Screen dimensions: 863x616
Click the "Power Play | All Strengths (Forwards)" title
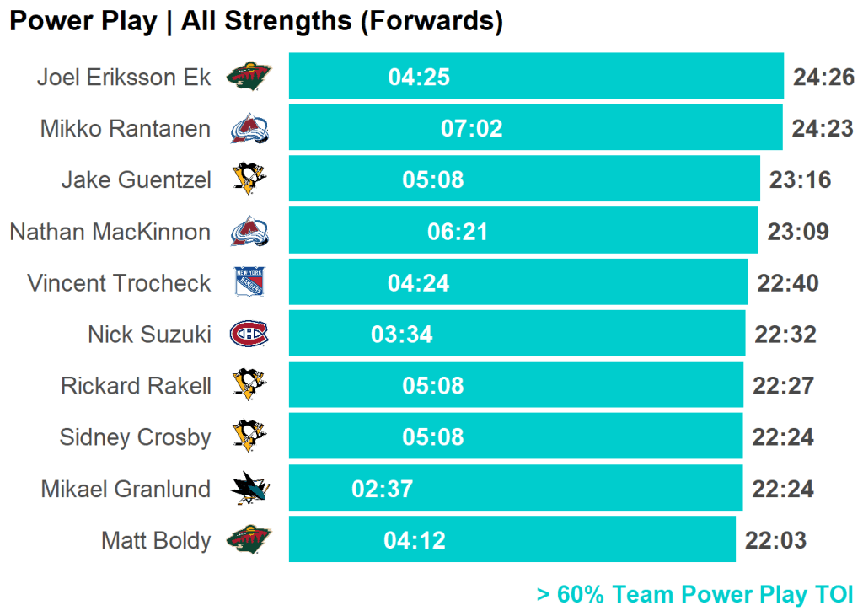(x=256, y=22)
